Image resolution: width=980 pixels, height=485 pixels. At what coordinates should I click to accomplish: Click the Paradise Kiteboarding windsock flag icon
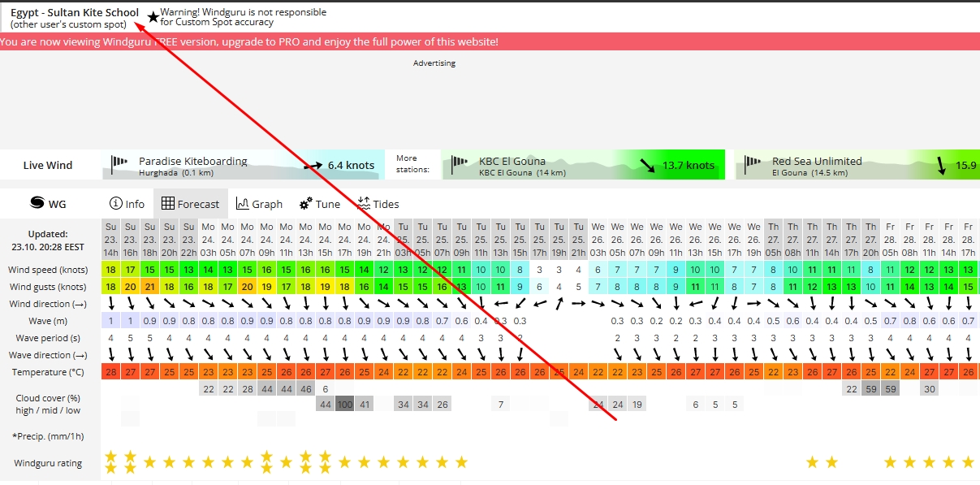tap(119, 165)
